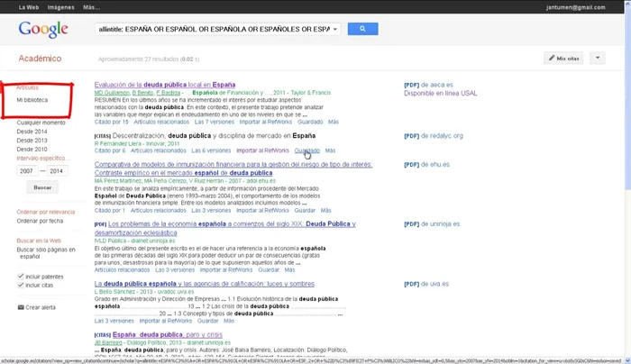631x364 pixels.
Task: Click Más under the Comparativa de modelos result
Action: pos(326,210)
